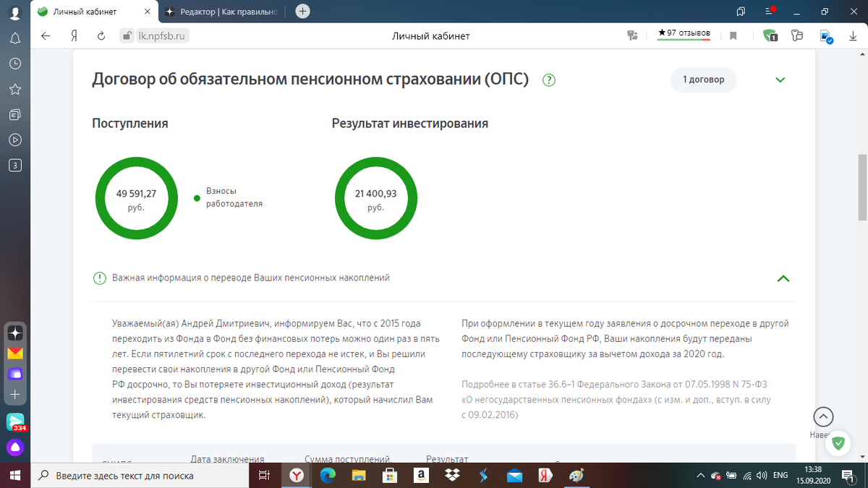Open the green shield extension with badge 1
Screen dimensions: 868x488
[x=770, y=35]
